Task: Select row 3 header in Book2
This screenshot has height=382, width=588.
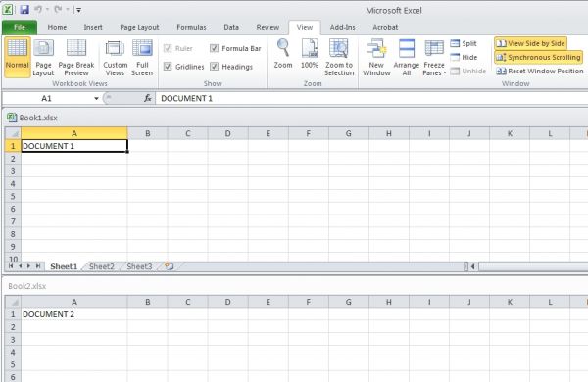Action: tap(13, 340)
